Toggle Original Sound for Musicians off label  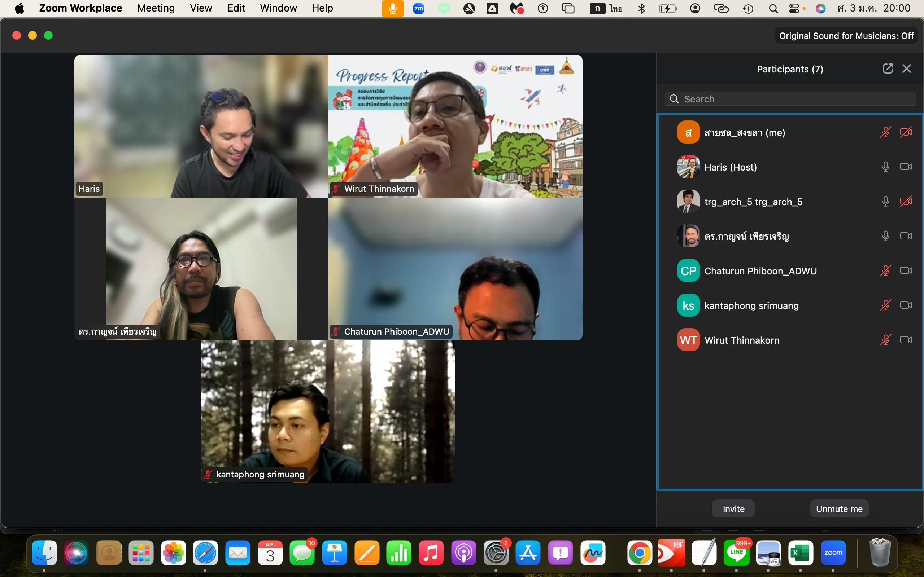click(846, 36)
